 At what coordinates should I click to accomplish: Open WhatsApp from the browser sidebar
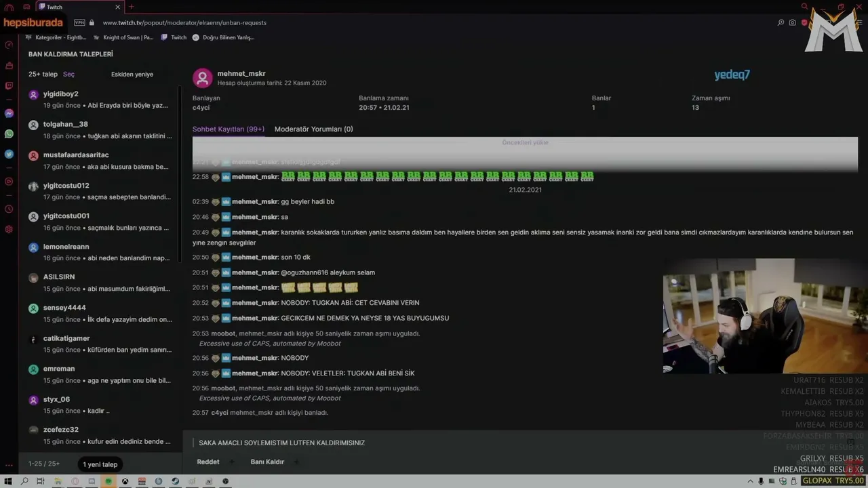pyautogui.click(x=9, y=134)
